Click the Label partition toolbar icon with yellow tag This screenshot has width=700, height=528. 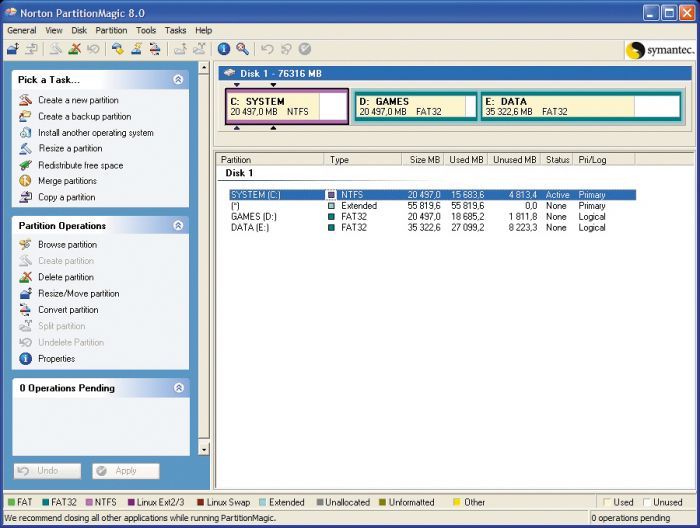coord(118,49)
